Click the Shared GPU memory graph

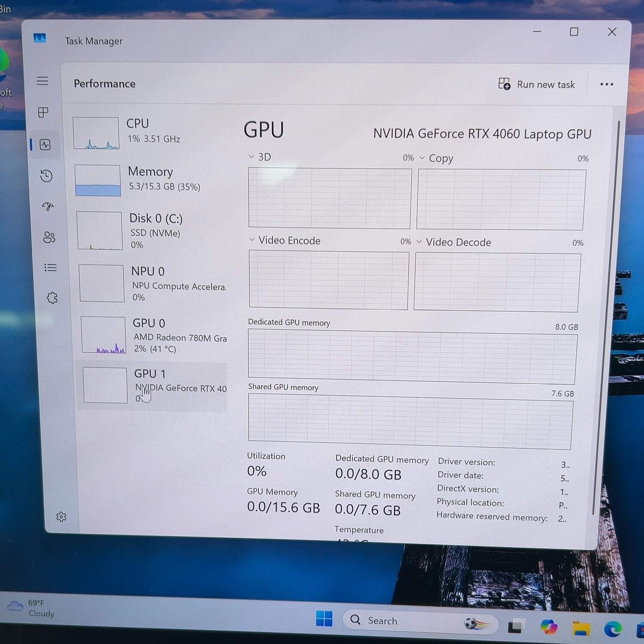pyautogui.click(x=410, y=421)
